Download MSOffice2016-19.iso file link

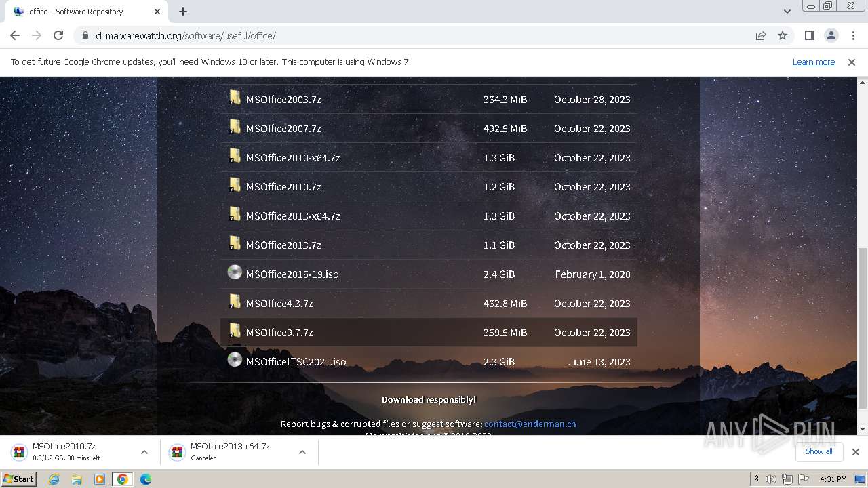pyautogui.click(x=292, y=274)
